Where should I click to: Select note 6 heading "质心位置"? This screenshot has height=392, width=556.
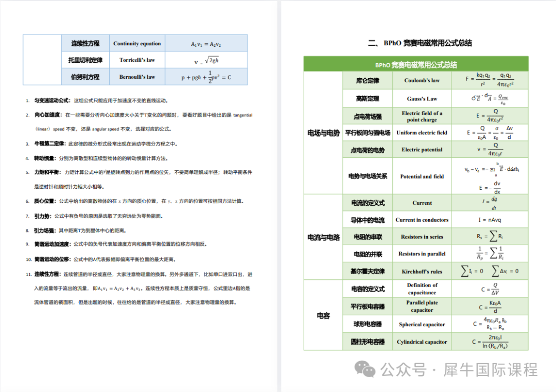(x=45, y=201)
